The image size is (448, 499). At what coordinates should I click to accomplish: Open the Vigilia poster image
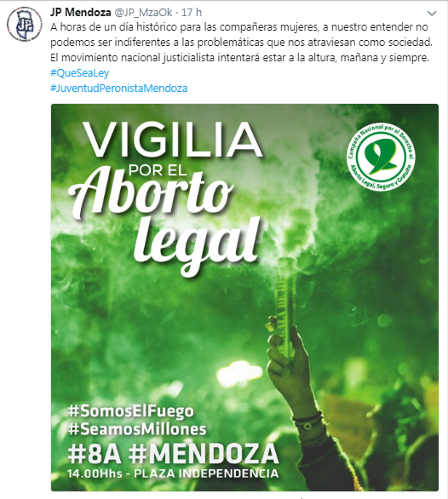(x=244, y=297)
